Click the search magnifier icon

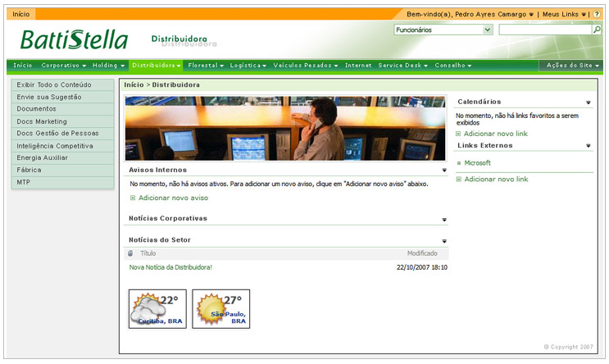(x=597, y=30)
